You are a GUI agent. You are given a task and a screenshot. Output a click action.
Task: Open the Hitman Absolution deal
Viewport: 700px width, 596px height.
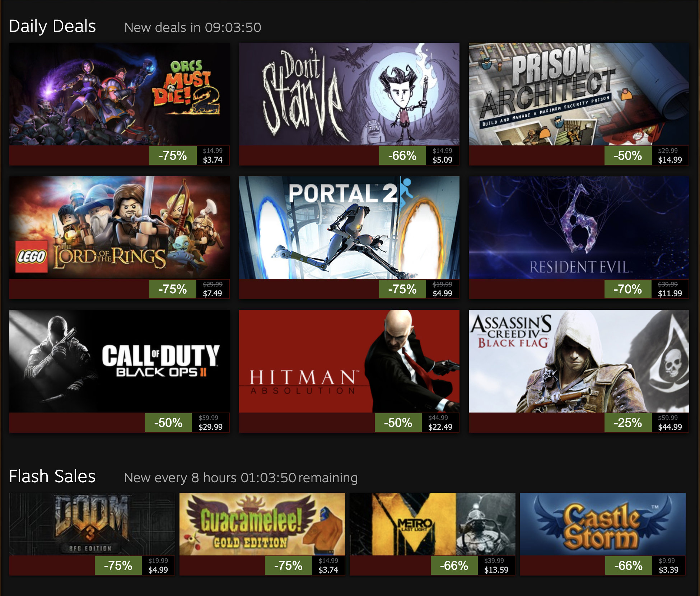tap(349, 361)
